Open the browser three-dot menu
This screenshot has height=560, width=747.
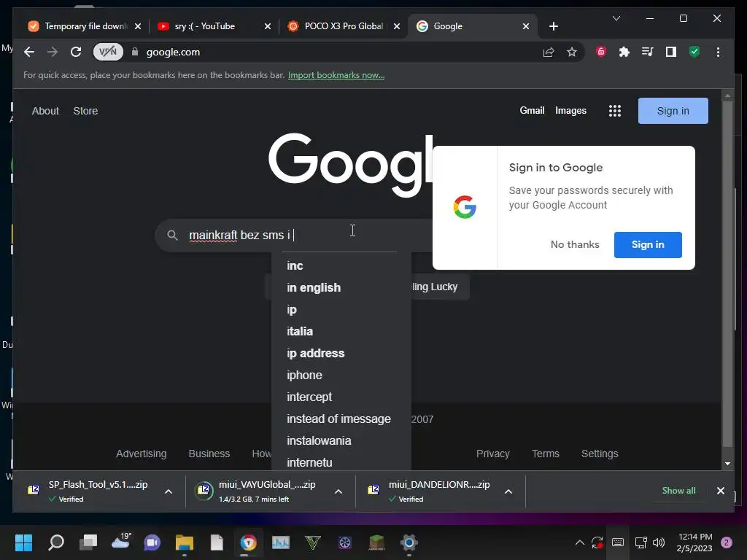718,52
